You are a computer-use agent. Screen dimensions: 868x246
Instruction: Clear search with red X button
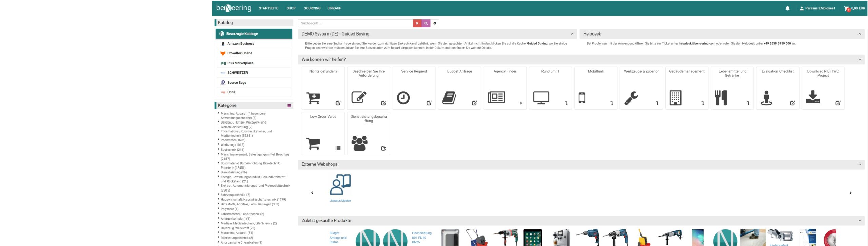click(x=417, y=23)
